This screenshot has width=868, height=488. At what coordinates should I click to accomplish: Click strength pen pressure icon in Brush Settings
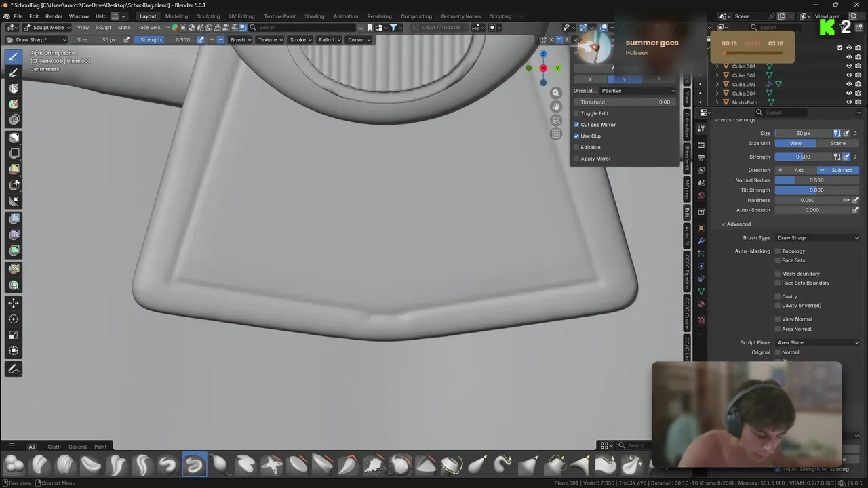pos(846,157)
